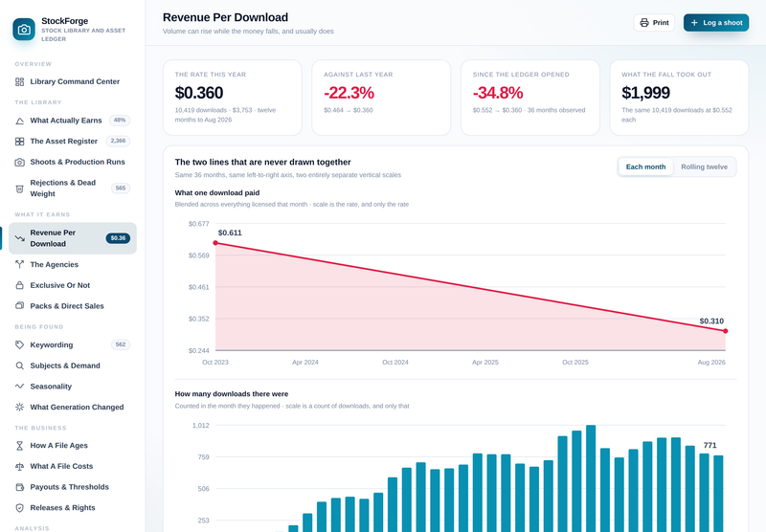Click the Releases & Rights shield icon
Viewport: 766px width, 532px height.
[19, 508]
